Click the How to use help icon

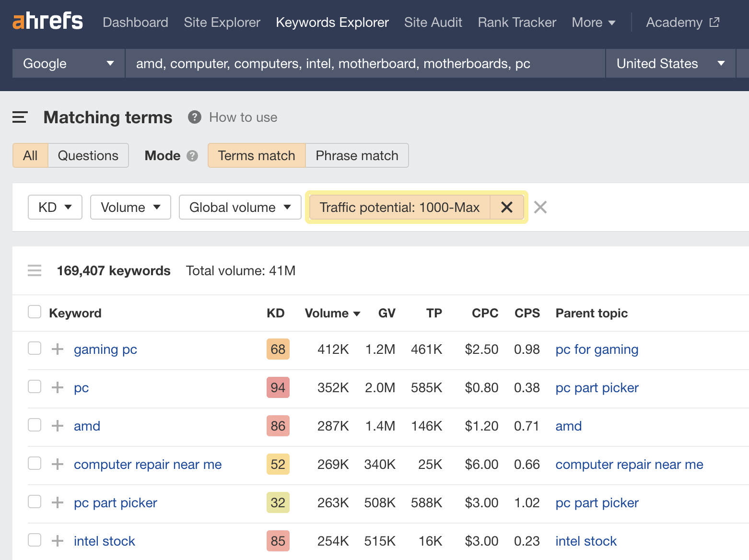pos(194,117)
